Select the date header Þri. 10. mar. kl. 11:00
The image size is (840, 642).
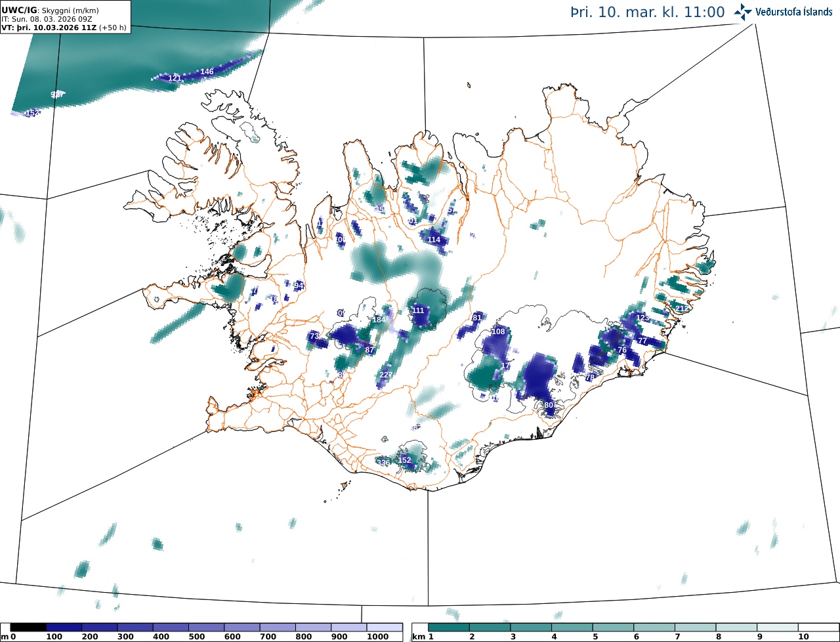(648, 12)
